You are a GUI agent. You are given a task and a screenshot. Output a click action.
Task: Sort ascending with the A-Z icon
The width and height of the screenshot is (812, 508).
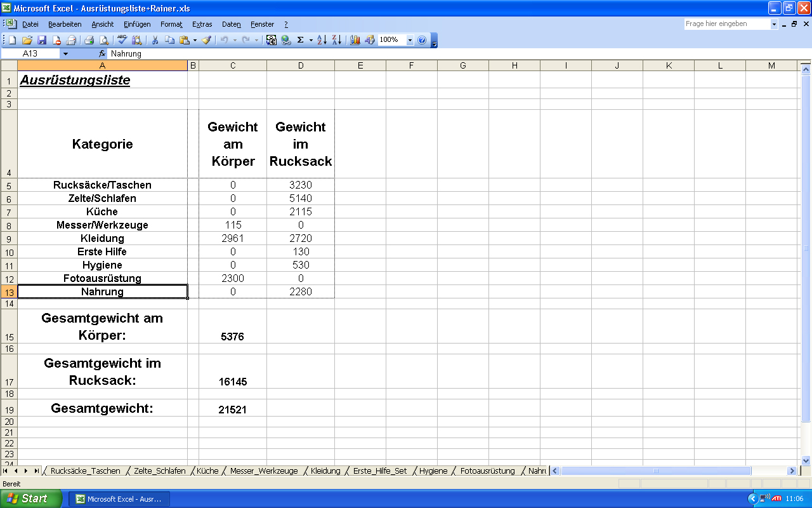point(322,40)
